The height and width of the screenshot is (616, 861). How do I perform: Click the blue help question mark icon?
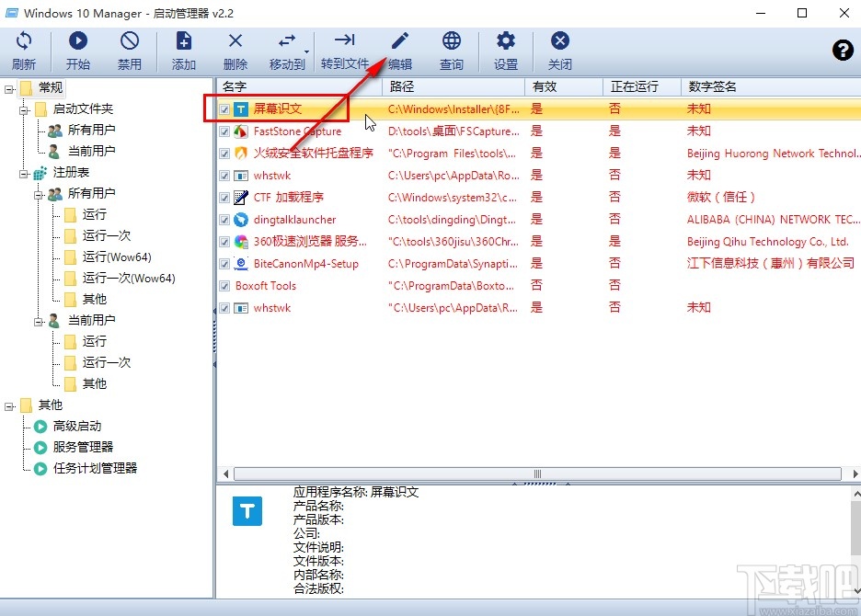tap(843, 51)
